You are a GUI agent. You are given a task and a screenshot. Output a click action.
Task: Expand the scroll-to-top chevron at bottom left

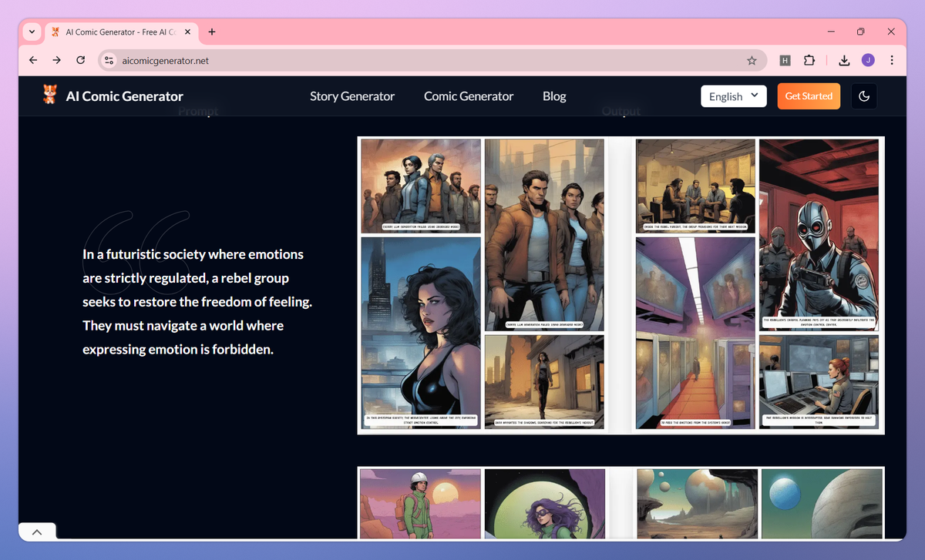click(36, 531)
